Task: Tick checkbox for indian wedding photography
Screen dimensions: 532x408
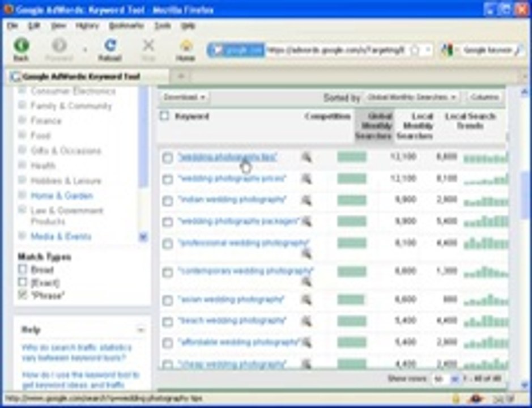Action: (167, 201)
